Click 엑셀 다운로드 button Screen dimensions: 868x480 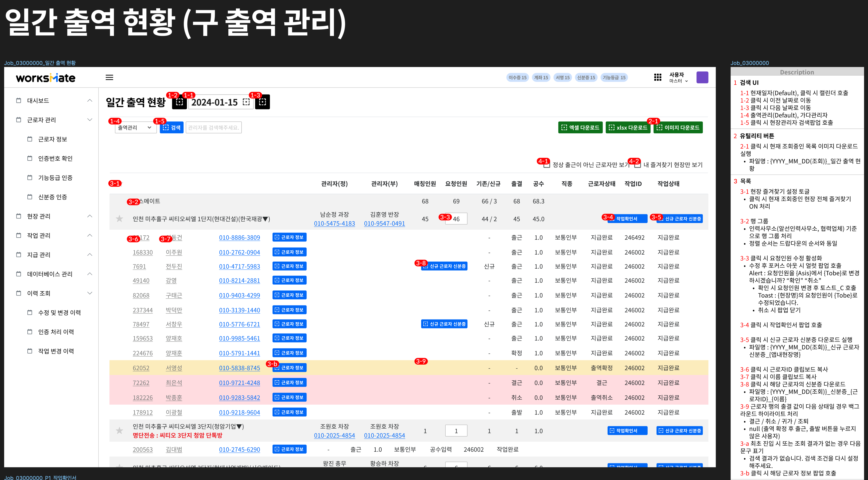[x=580, y=128]
